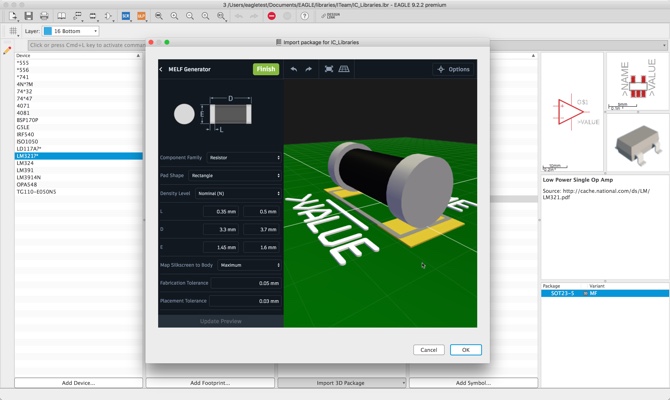Select the IRF540 device in list
Viewport: 670px width, 400px height.
point(79,134)
